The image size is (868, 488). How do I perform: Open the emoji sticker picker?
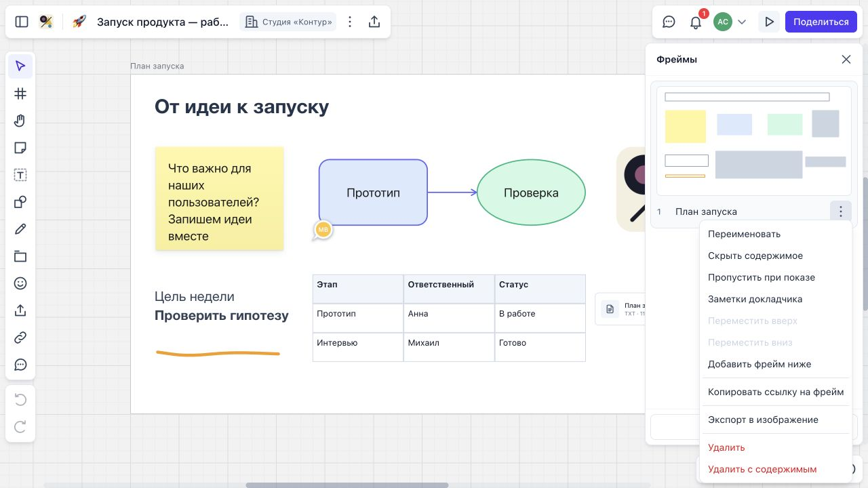20,283
